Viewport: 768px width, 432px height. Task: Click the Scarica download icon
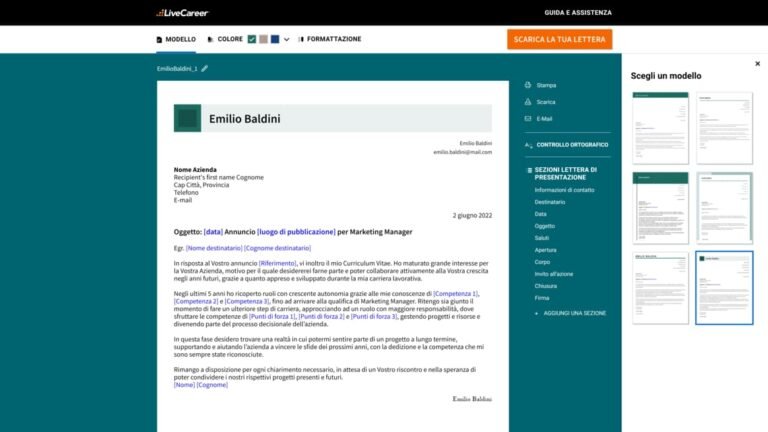(x=528, y=102)
